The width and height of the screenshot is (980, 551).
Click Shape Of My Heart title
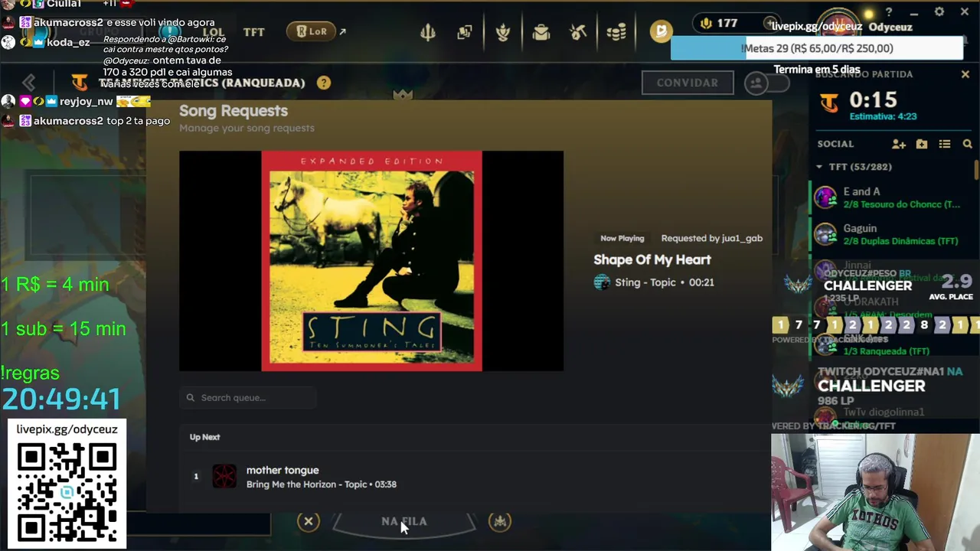coord(652,259)
